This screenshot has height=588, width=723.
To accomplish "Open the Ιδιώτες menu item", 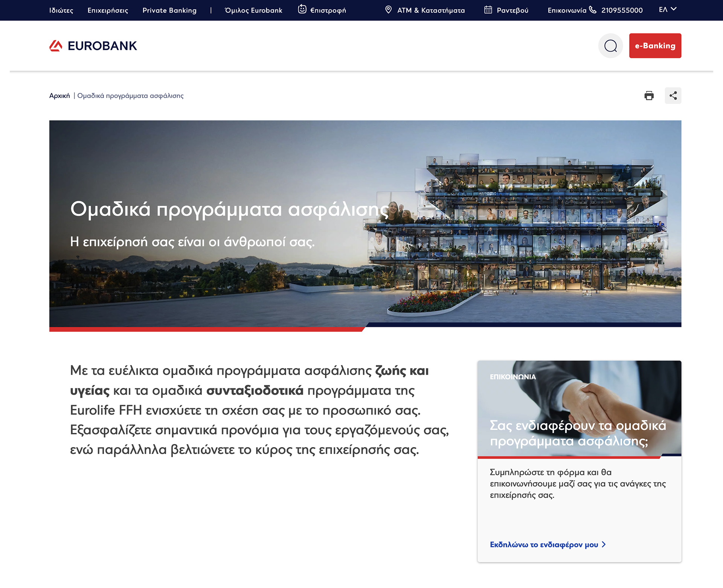I will [x=61, y=10].
